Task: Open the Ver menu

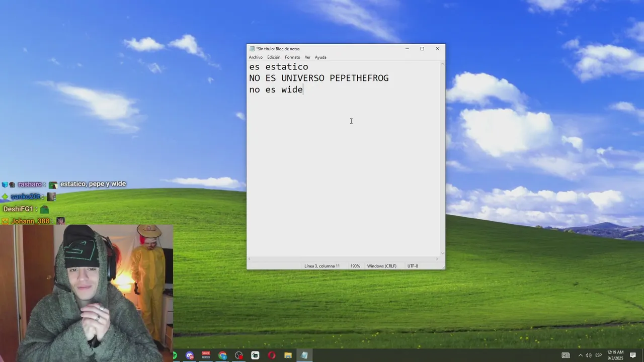Action: 307,57
